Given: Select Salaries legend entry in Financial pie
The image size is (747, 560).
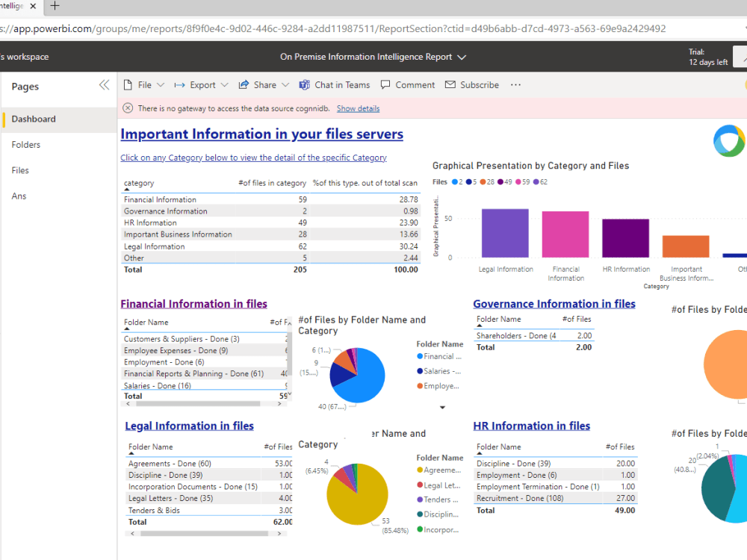Looking at the screenshot, I should pos(438,371).
